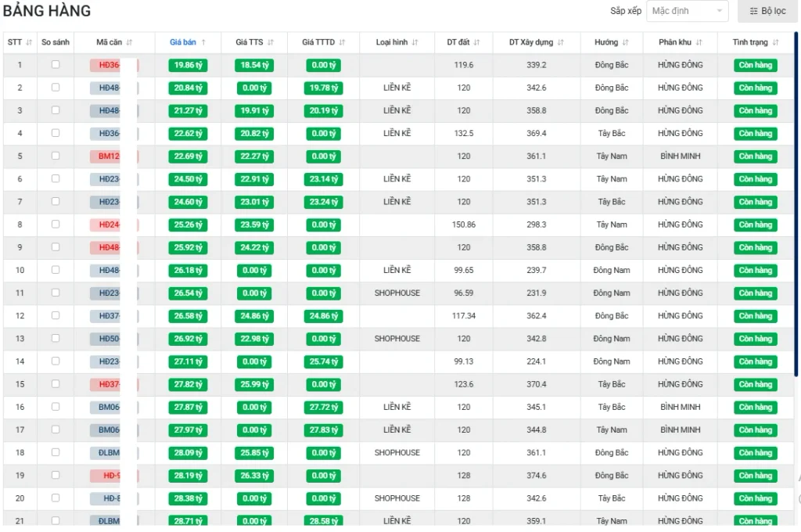This screenshot has height=532, width=801.
Task: Select the So sánh checkbox in row 8
Action: [x=56, y=225]
